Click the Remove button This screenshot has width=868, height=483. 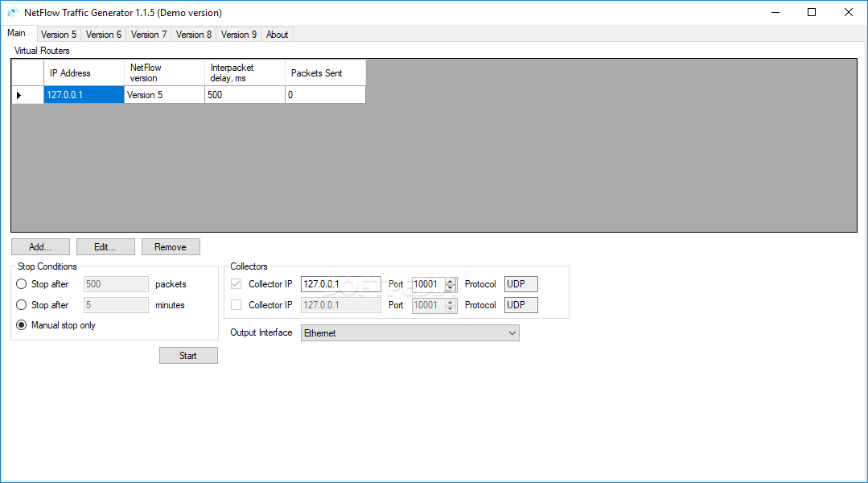point(171,247)
